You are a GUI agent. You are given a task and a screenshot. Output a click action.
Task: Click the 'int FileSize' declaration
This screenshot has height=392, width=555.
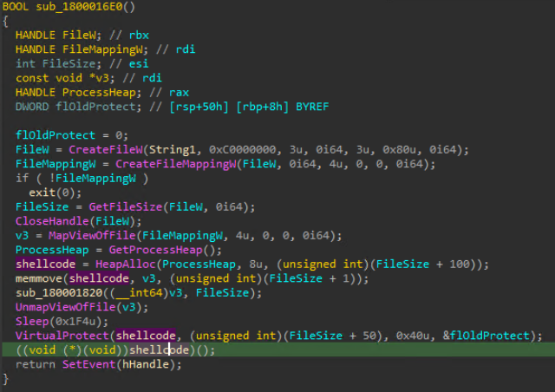click(58, 63)
